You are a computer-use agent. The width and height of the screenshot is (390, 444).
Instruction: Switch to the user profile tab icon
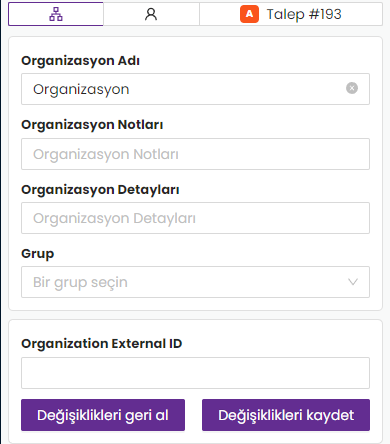click(151, 14)
